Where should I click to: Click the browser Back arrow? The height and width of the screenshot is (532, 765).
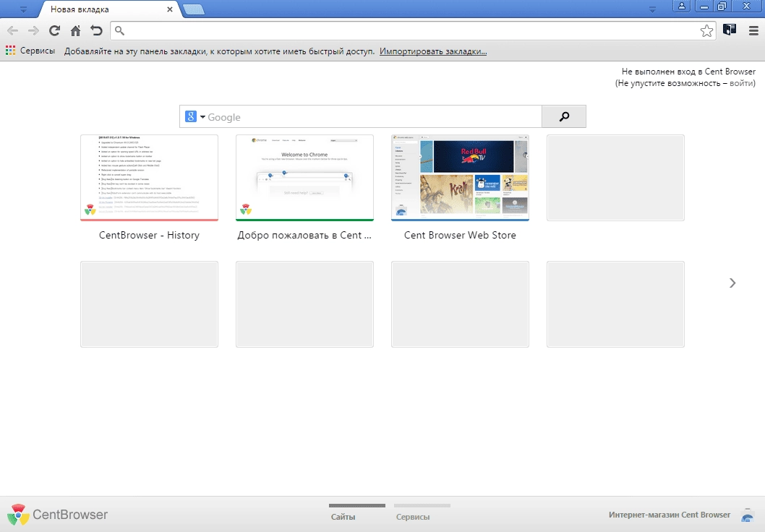pos(13,31)
